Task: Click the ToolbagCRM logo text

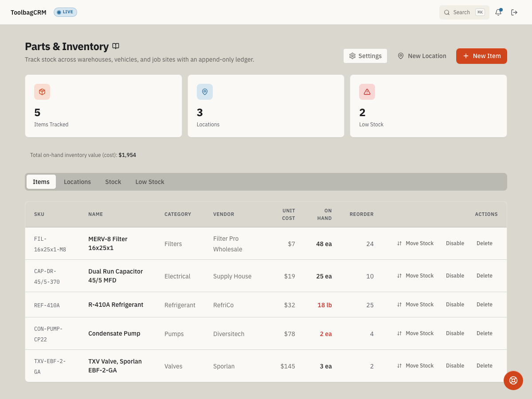Action: click(x=28, y=12)
